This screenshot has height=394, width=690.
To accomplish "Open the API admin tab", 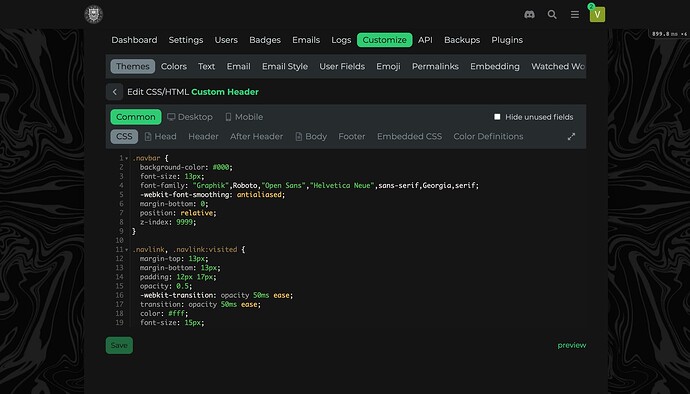I will tap(425, 40).
